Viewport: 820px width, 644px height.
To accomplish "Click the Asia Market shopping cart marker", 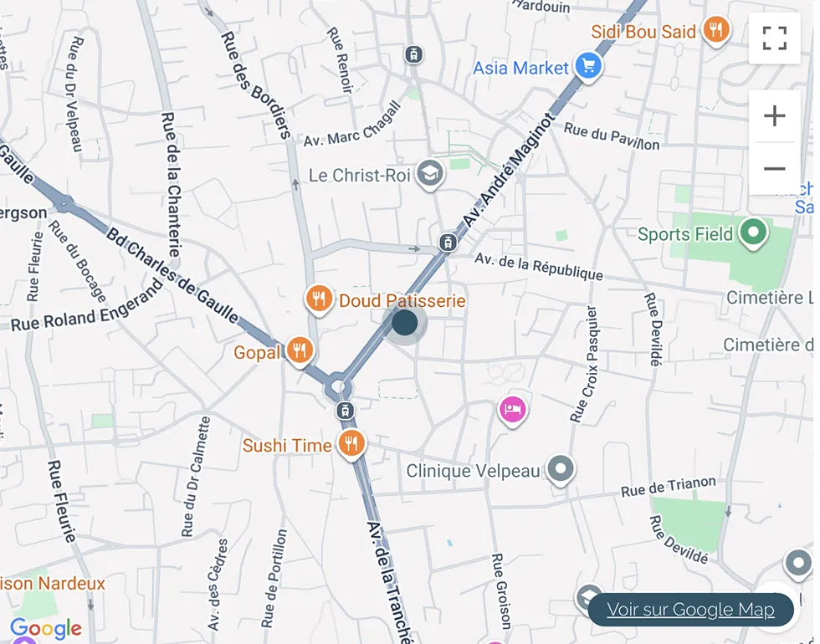I will [x=588, y=66].
